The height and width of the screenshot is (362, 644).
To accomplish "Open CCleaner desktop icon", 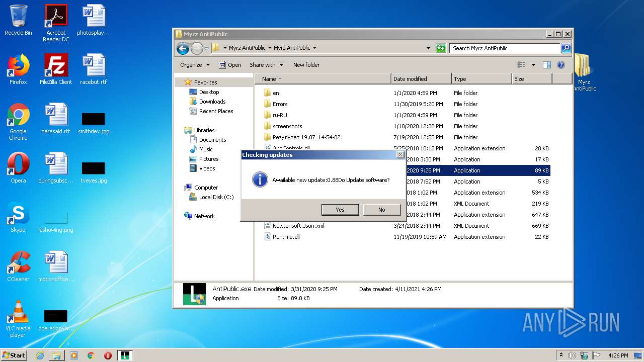I will [18, 266].
